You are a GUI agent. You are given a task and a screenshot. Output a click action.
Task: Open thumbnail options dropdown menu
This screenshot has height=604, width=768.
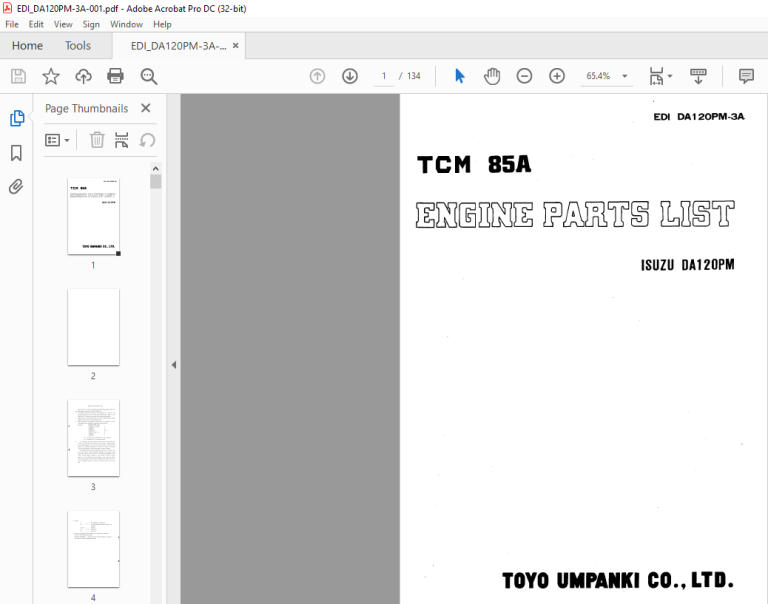(x=57, y=140)
